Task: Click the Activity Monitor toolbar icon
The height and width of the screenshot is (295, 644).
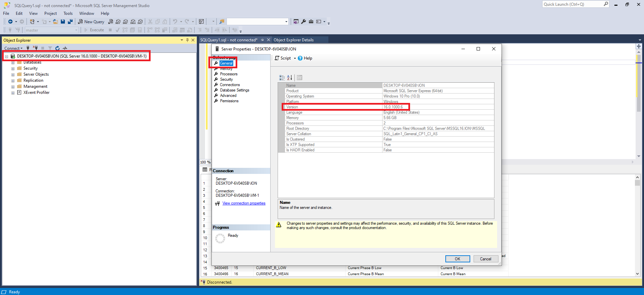Action: 201,22
